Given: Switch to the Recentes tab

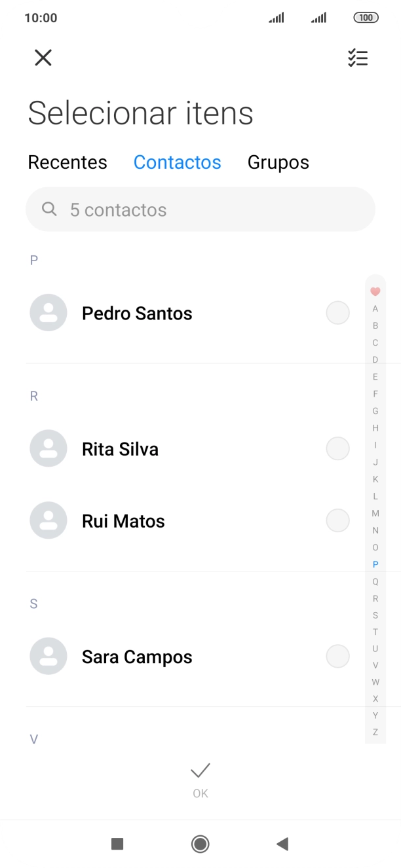Looking at the screenshot, I should pyautogui.click(x=67, y=162).
